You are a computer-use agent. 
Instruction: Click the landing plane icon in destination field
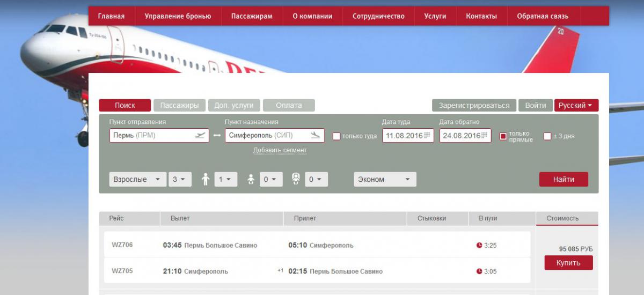point(316,136)
